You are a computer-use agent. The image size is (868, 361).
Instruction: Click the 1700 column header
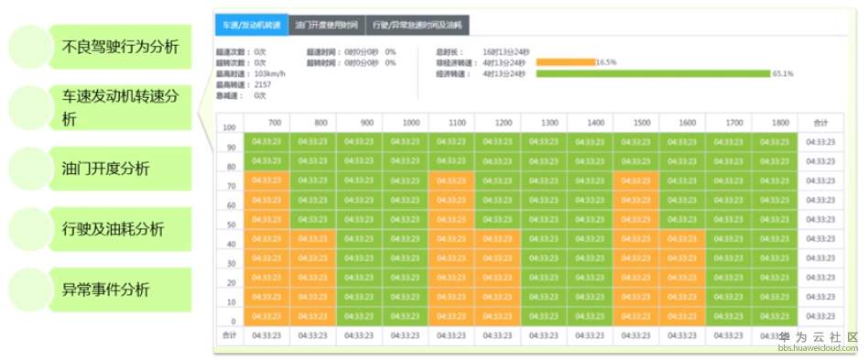(x=729, y=123)
